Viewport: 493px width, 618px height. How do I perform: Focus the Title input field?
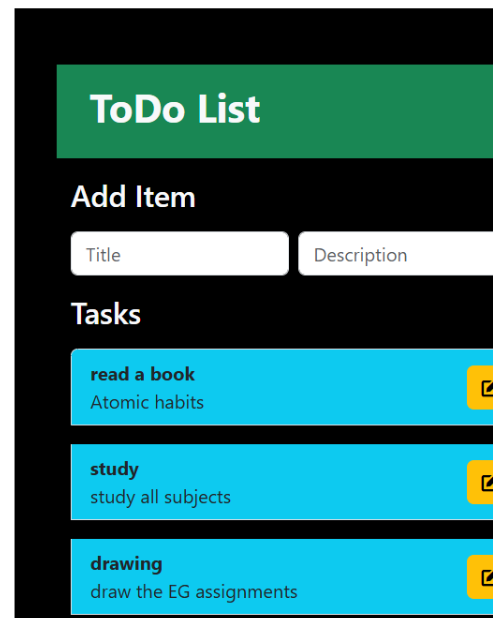click(180, 253)
